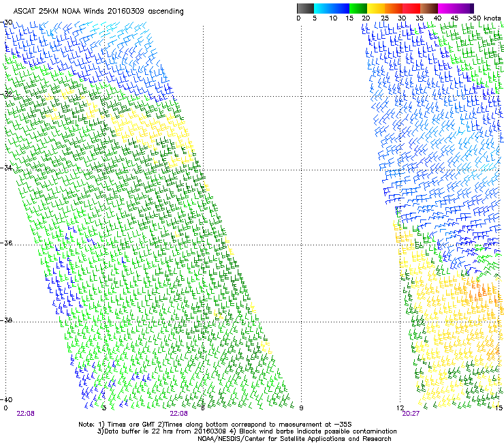Click the second purple 22:08 time stamp

pos(178,414)
